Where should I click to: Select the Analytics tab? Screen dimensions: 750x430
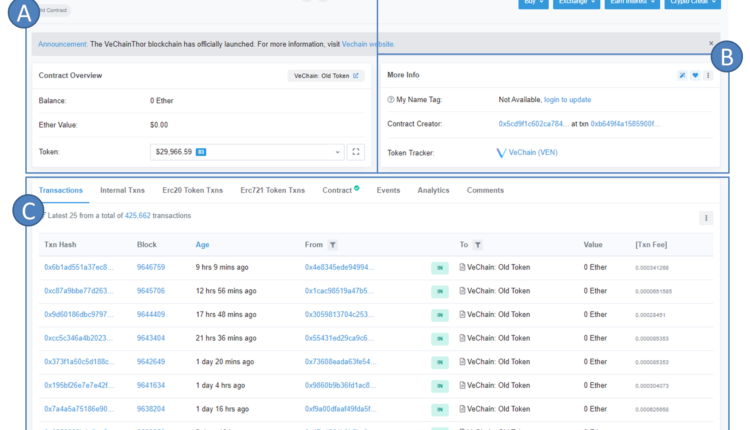tap(433, 189)
